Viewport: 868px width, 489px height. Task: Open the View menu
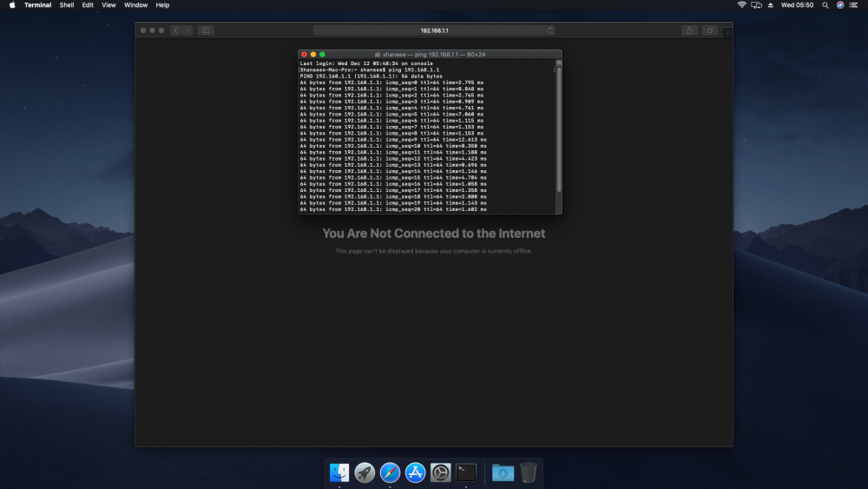(108, 5)
